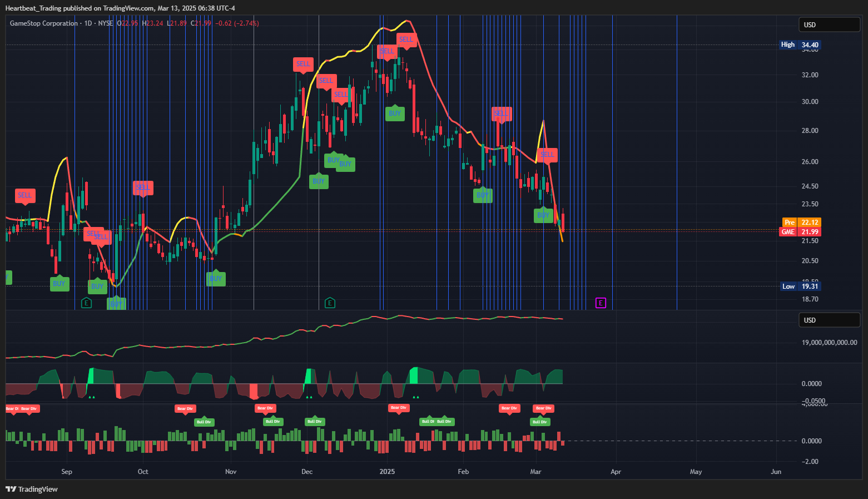Click the Bear Div label in March
The height and width of the screenshot is (499, 868).
[x=544, y=408]
